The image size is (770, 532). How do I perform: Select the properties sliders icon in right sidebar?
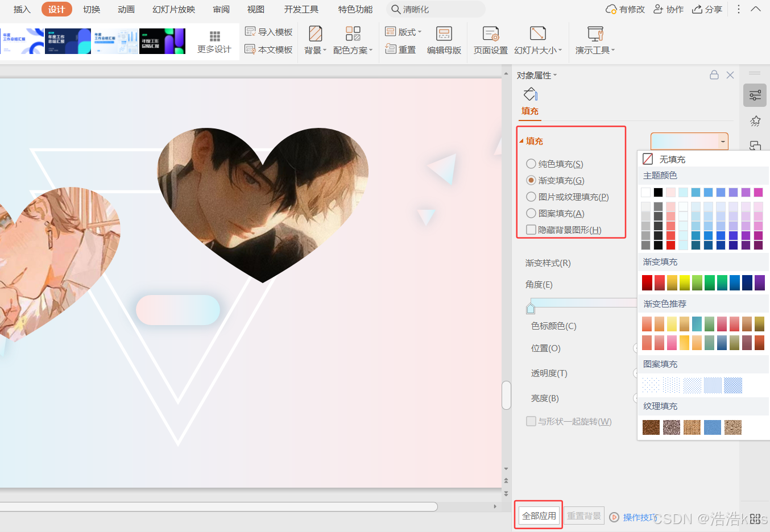click(x=755, y=95)
